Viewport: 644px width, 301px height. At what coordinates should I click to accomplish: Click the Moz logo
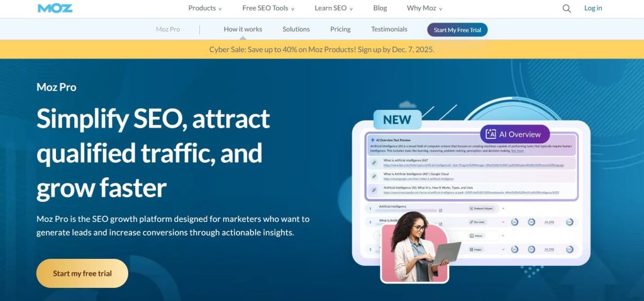pos(55,8)
